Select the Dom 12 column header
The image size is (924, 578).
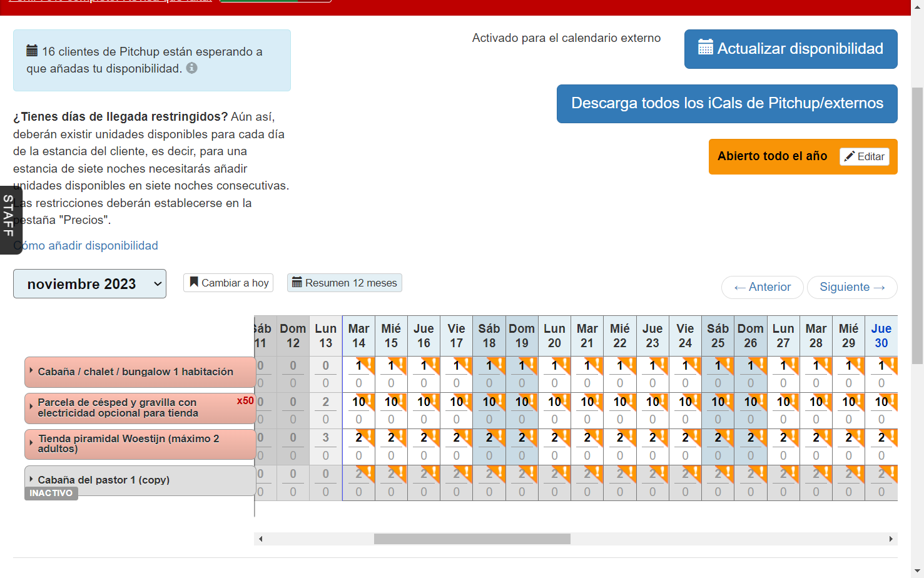(x=293, y=336)
